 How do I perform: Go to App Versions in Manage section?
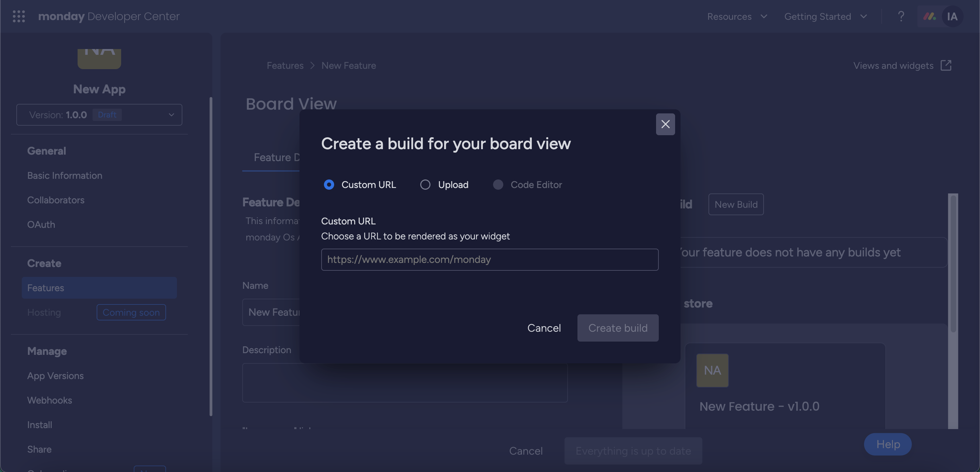pyautogui.click(x=55, y=376)
